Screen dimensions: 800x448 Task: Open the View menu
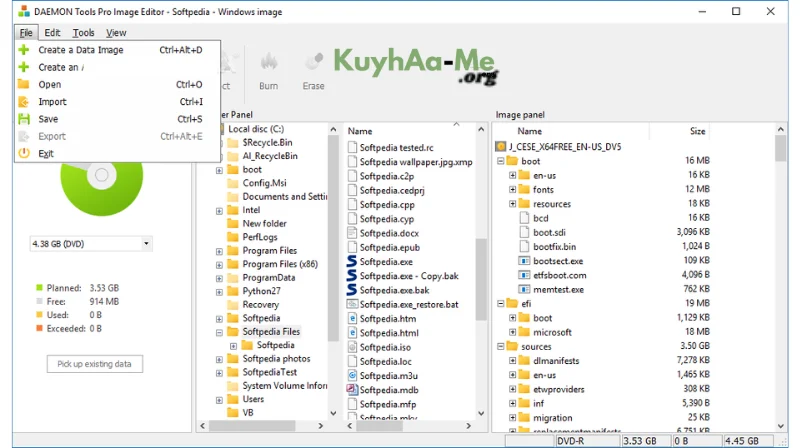point(116,33)
